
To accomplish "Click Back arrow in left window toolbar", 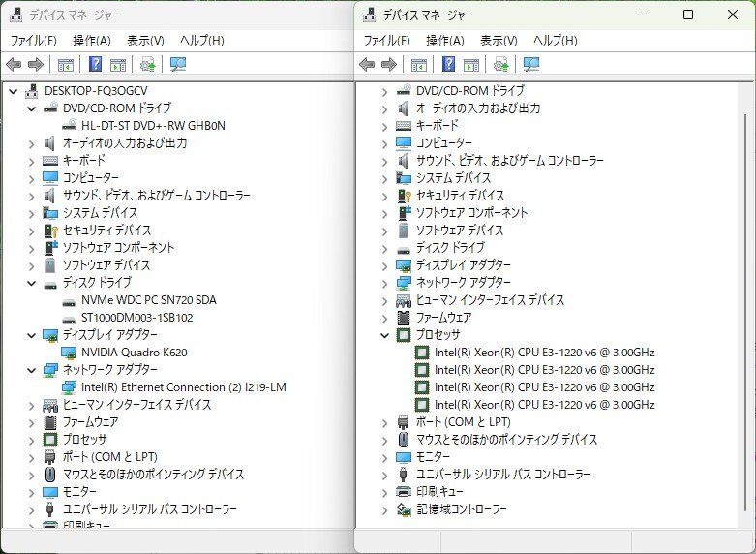I will click(x=14, y=64).
